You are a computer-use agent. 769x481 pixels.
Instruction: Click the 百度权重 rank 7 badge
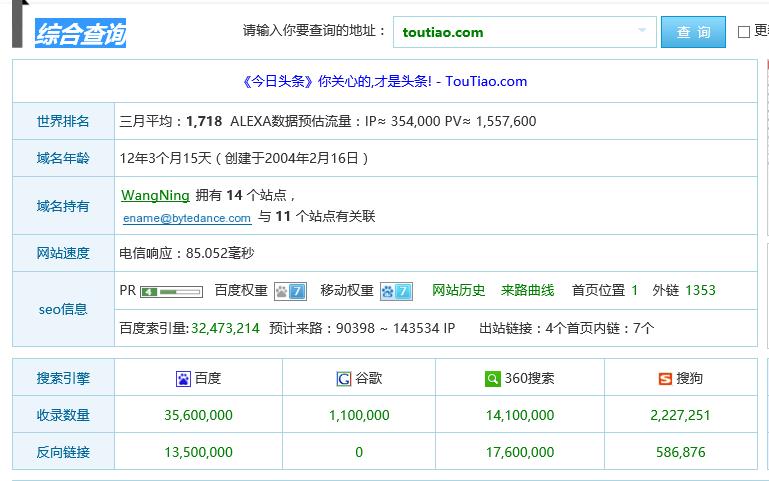290,291
